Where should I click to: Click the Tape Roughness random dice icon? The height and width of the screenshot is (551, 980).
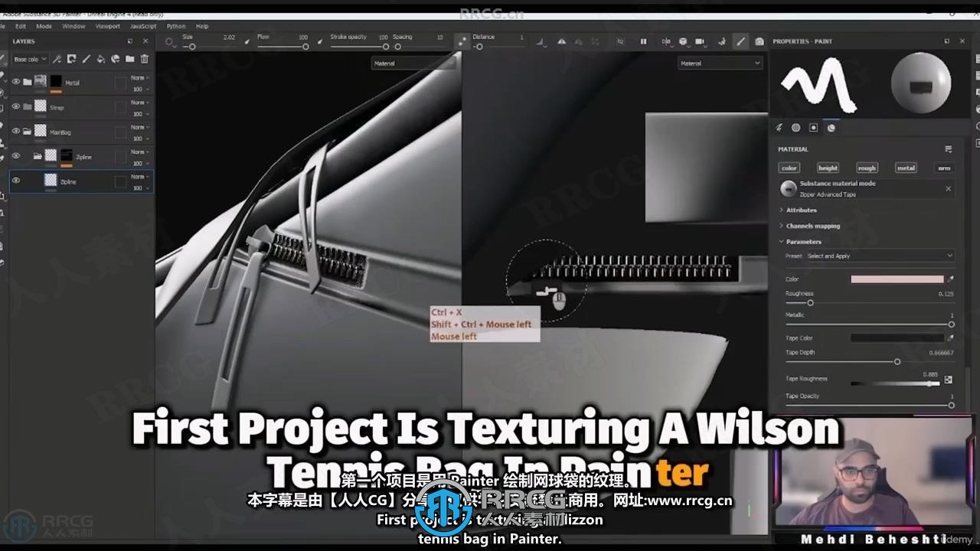(x=949, y=380)
